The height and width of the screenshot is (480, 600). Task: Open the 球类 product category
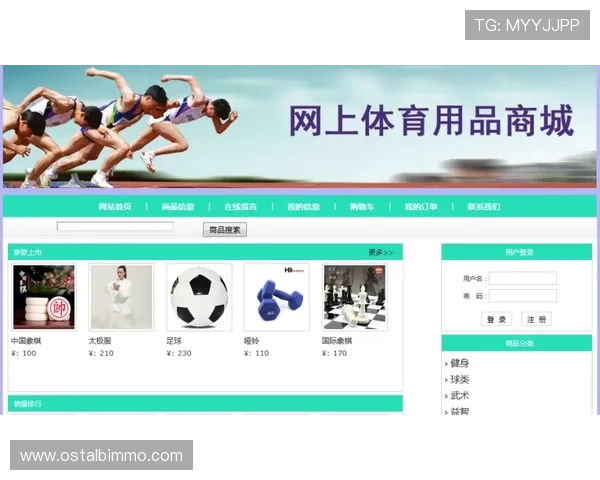click(x=460, y=379)
